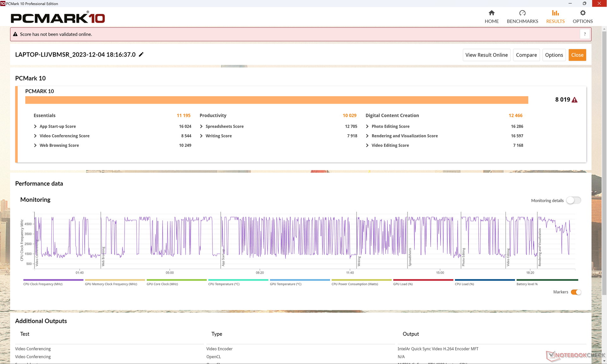Image resolution: width=607 pixels, height=364 pixels.
Task: Click the Compare button
Action: tap(526, 55)
